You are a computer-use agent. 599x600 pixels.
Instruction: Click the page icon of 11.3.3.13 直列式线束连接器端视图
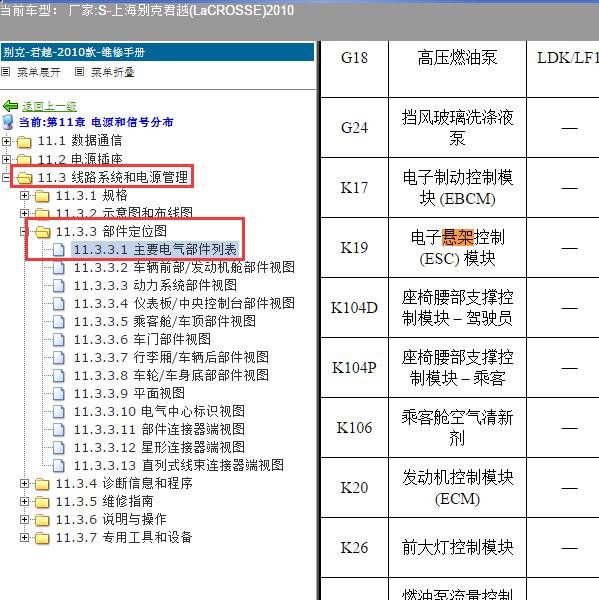[58, 465]
